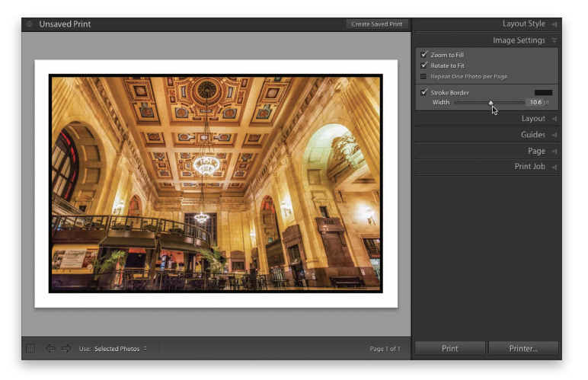
Task: Click the Create Saved Print button
Action: click(x=377, y=24)
